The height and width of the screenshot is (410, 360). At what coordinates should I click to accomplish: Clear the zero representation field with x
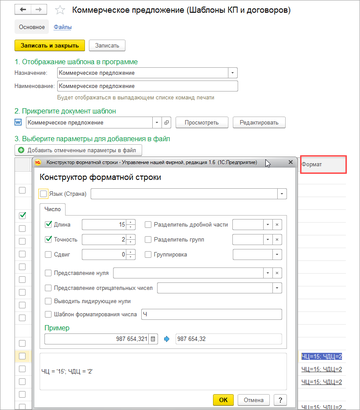click(x=277, y=273)
